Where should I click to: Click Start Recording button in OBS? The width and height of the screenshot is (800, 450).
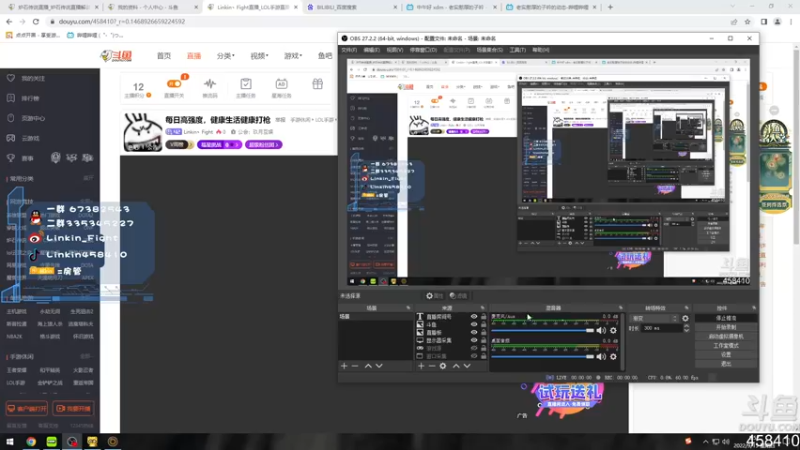(726, 327)
